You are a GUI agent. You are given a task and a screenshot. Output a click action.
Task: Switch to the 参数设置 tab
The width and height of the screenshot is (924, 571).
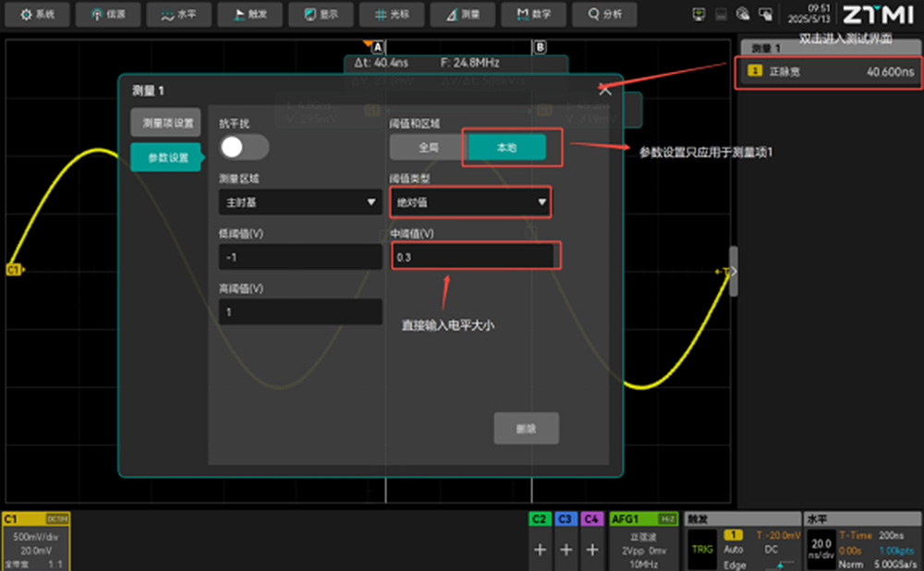(165, 158)
